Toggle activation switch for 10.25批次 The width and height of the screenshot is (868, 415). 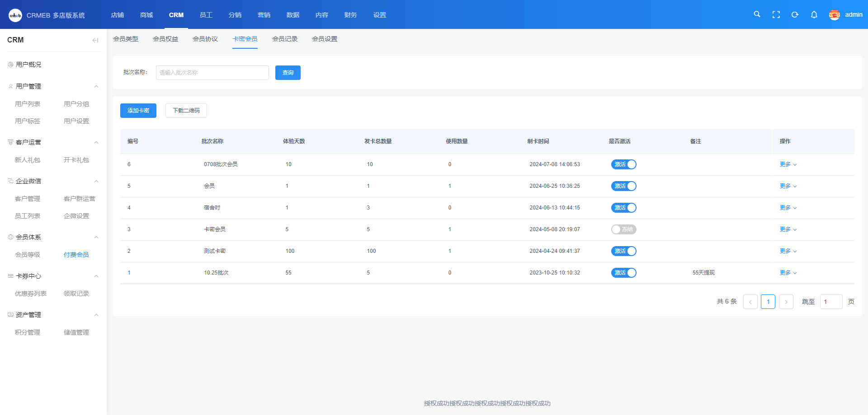click(x=623, y=273)
